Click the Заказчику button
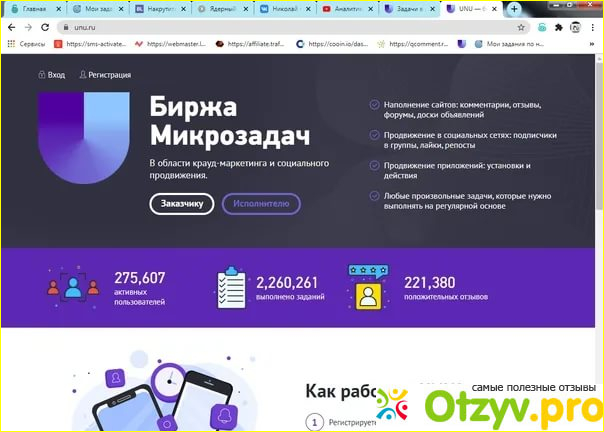 pos(182,203)
